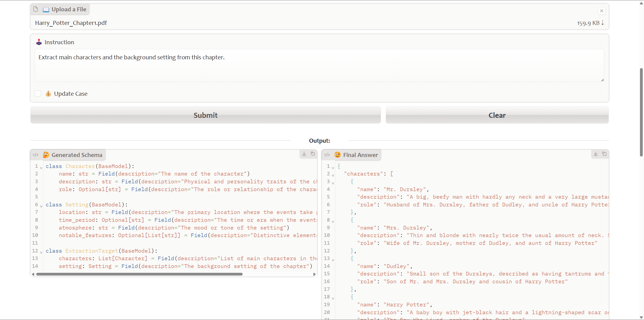The width and height of the screenshot is (644, 320).
Task: Click the 159.9 KB file size
Action: click(x=588, y=23)
